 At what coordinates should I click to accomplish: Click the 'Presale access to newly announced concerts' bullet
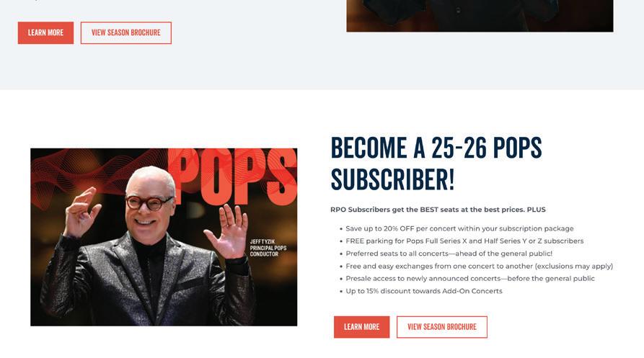coord(470,279)
